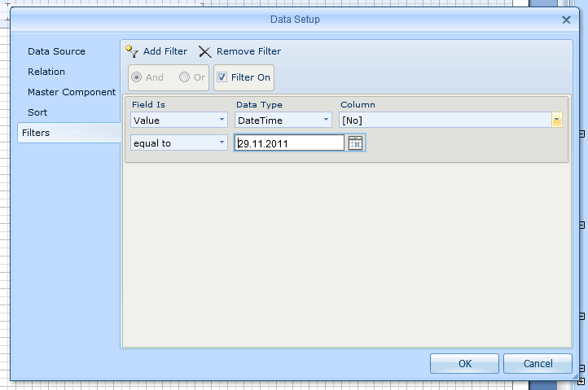Screen dimensions: 588x390
Task: Toggle the Filter On checkbox
Action: [x=222, y=77]
